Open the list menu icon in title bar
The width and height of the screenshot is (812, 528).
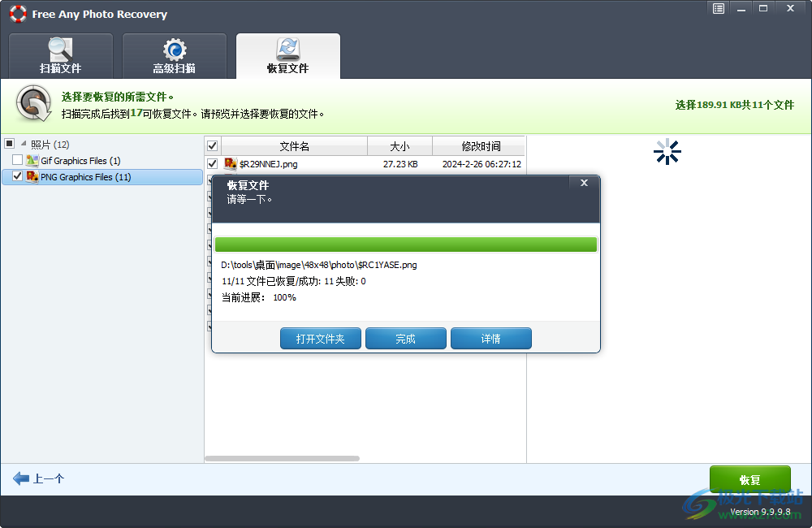coord(718,8)
